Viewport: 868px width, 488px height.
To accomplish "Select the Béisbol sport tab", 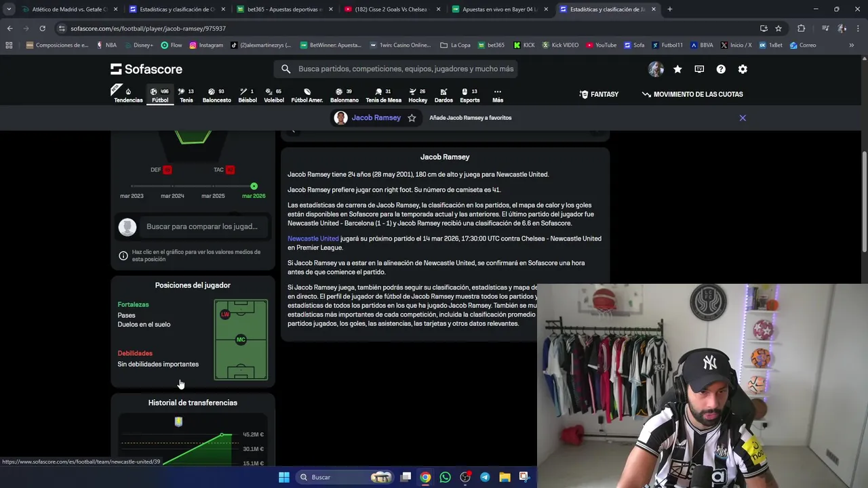I will [x=248, y=95].
